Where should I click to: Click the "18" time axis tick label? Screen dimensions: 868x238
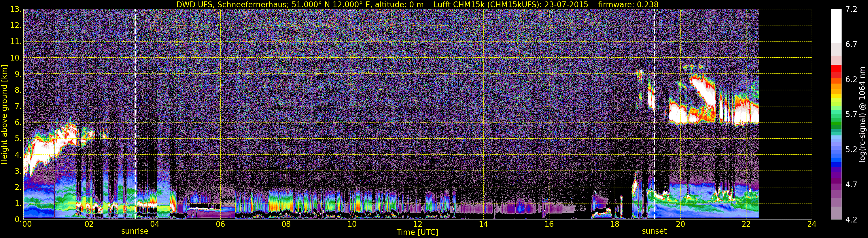[614, 224]
